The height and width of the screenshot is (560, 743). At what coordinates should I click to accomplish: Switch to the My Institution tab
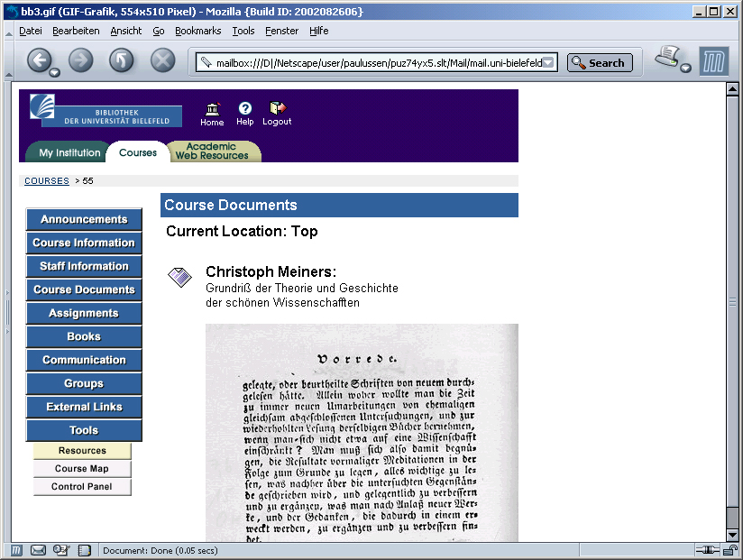pos(69,153)
